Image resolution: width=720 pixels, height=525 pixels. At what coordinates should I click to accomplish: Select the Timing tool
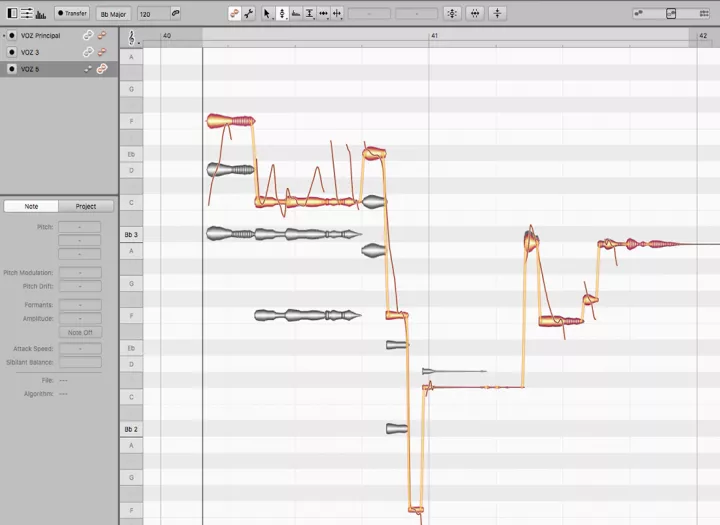[323, 14]
